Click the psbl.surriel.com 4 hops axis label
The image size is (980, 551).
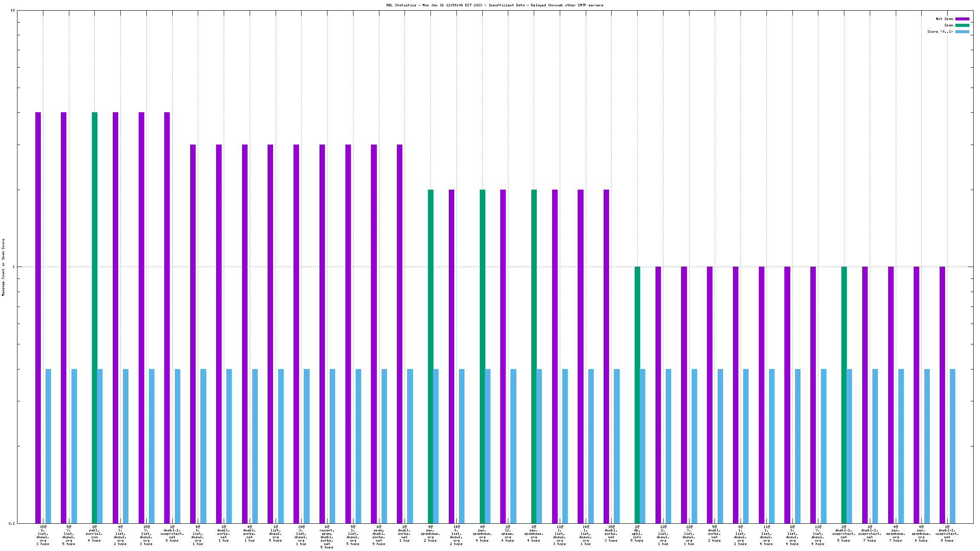(94, 534)
